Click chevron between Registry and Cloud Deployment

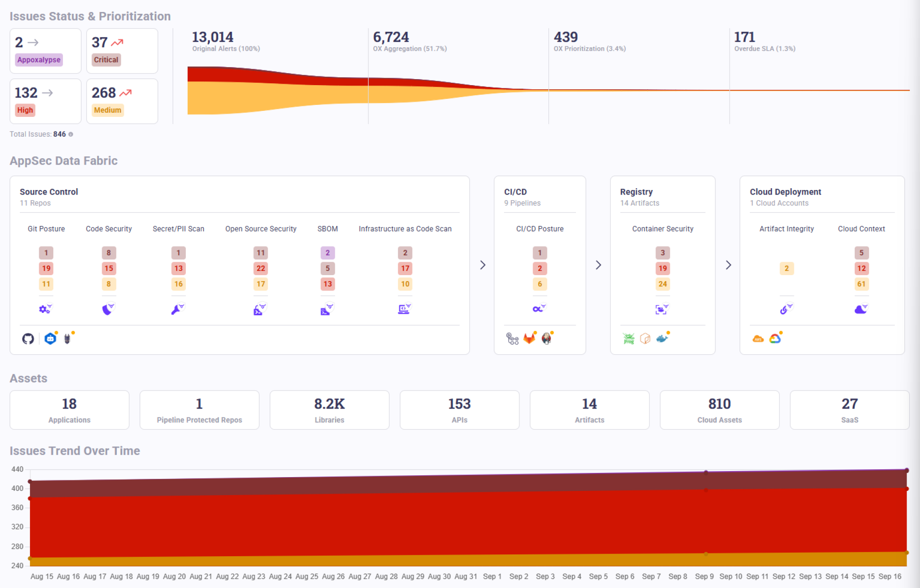(x=728, y=265)
